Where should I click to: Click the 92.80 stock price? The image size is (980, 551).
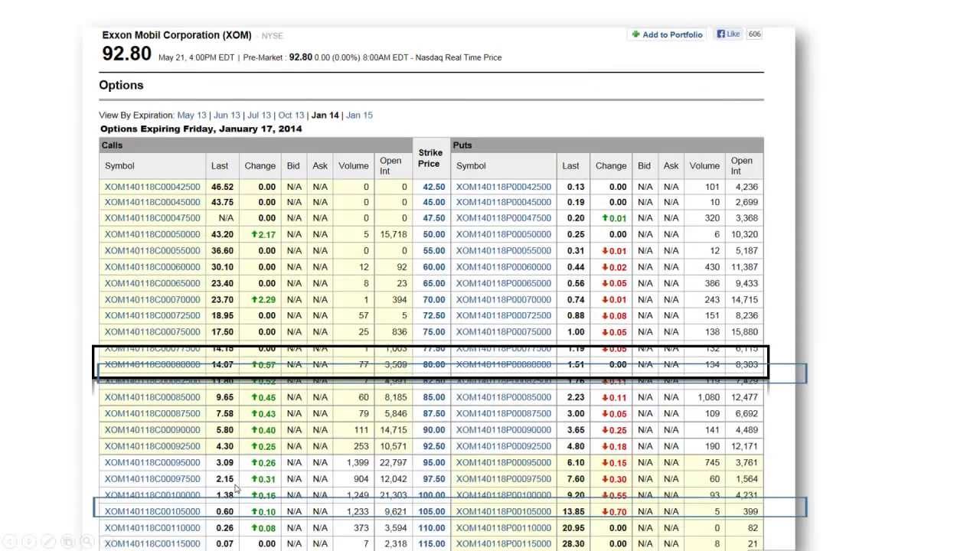click(x=127, y=54)
